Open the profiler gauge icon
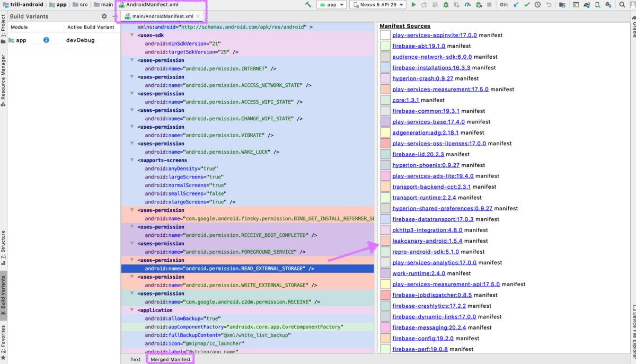This screenshot has width=636, height=364. (467, 5)
